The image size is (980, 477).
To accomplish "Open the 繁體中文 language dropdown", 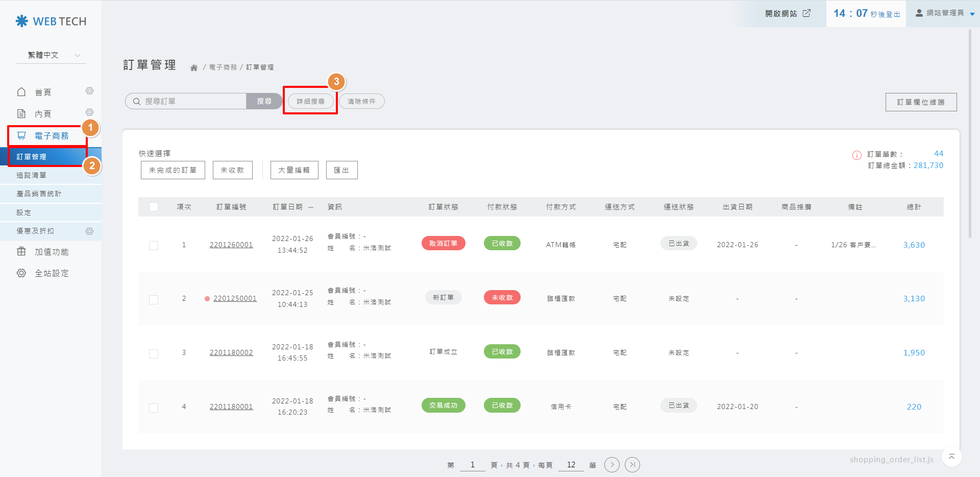I will [51, 55].
